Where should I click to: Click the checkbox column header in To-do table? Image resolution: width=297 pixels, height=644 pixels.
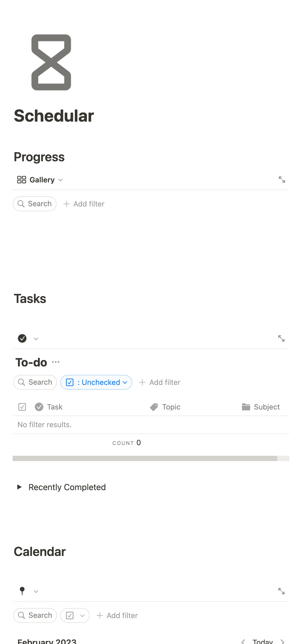point(22,407)
